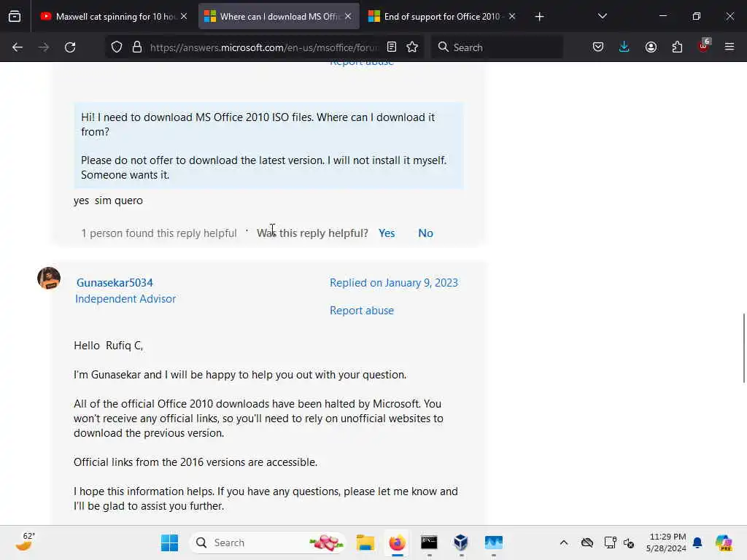
Task: Click the 'yes sim quero' reply text
Action: point(108,201)
